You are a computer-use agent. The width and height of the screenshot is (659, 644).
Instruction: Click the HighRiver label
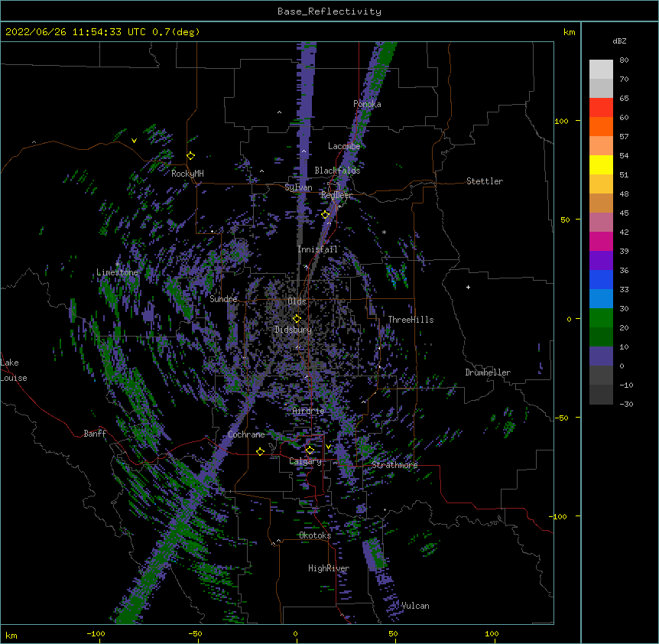pos(329,568)
